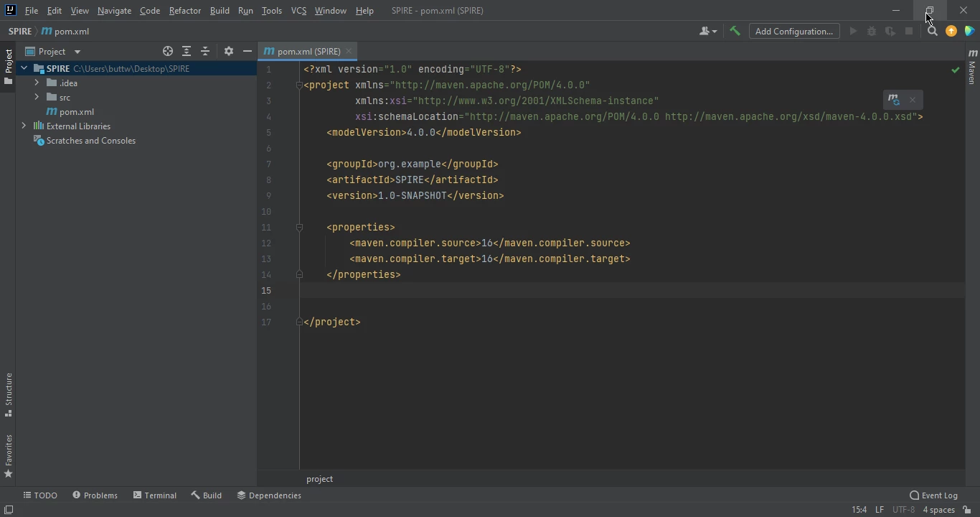Open the Structure sidebar tab

click(8, 395)
